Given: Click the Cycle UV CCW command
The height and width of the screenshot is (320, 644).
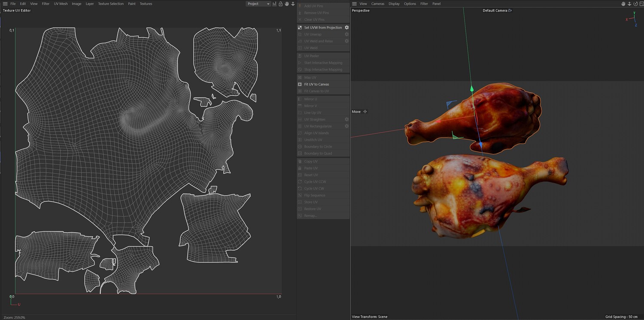Looking at the screenshot, I should [323, 182].
